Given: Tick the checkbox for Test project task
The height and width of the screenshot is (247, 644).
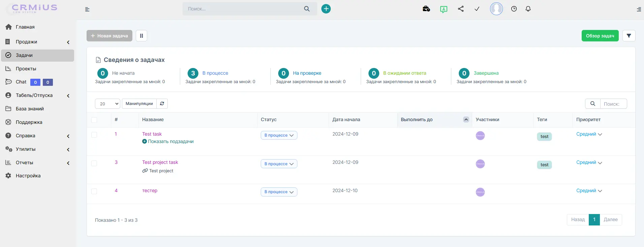Looking at the screenshot, I should [94, 163].
